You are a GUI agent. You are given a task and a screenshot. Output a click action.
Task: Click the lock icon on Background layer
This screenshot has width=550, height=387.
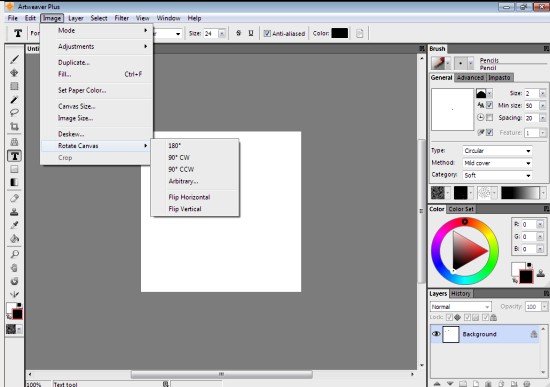point(534,334)
